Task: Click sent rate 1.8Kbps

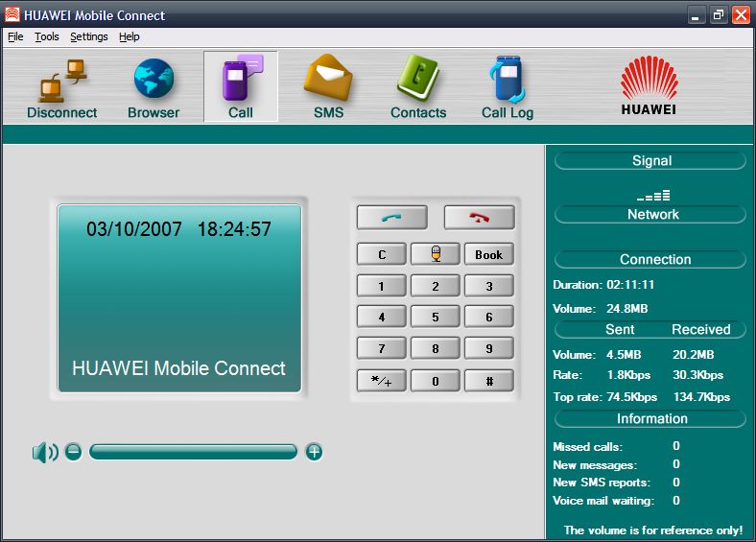Action: [x=628, y=375]
